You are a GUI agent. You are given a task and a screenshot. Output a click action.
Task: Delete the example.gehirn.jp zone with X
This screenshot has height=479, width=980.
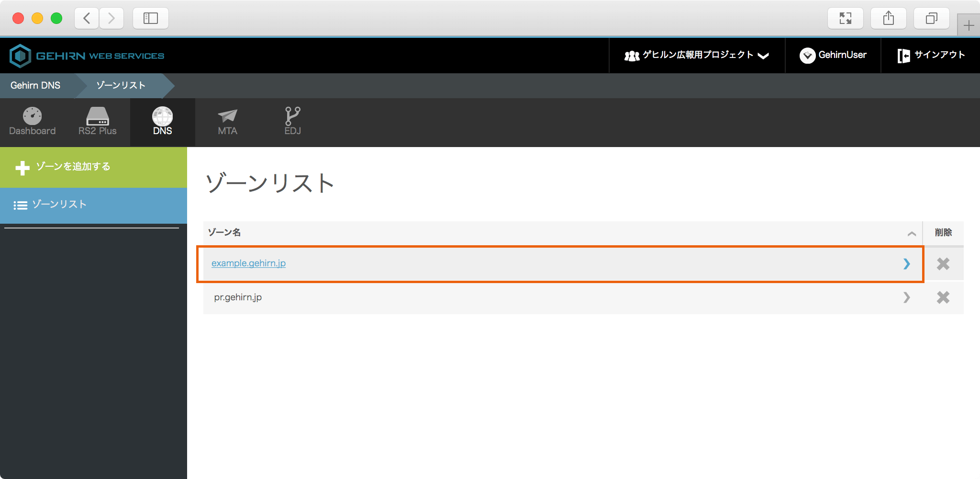click(x=943, y=263)
